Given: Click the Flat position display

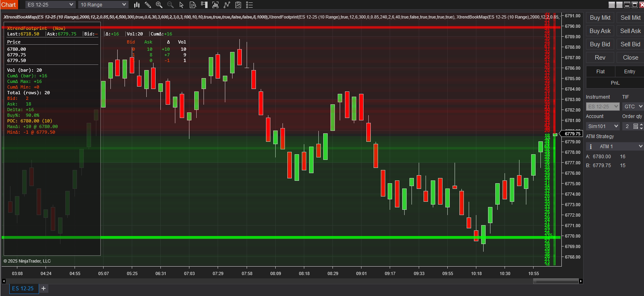Looking at the screenshot, I should pos(600,72).
